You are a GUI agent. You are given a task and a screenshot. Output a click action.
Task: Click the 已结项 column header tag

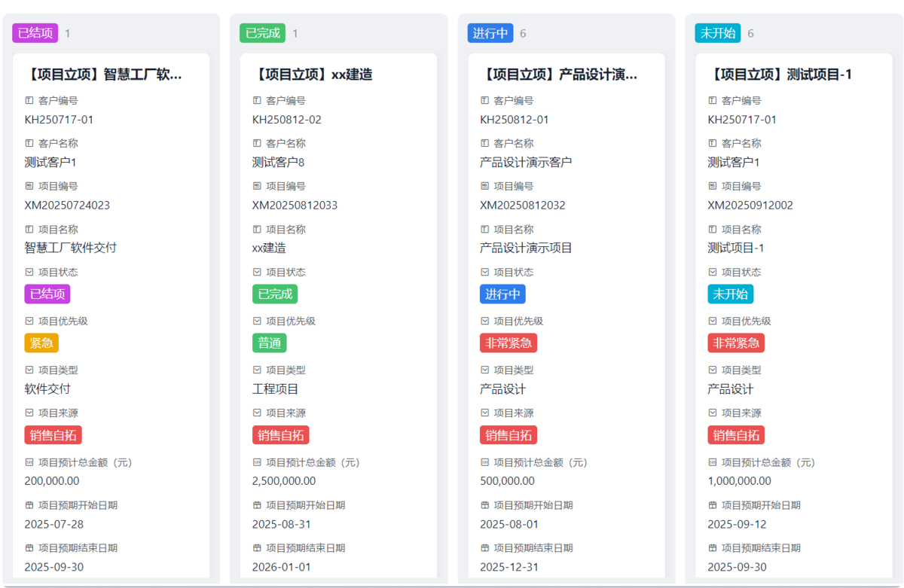tap(35, 33)
